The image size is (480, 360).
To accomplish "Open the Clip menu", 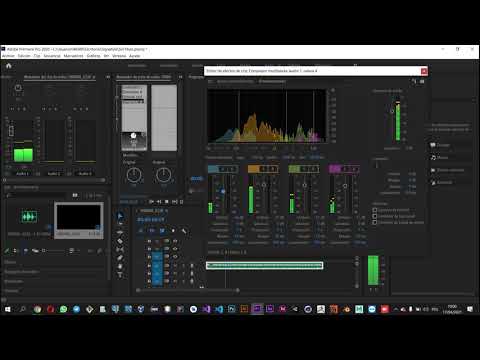I will click(37, 56).
